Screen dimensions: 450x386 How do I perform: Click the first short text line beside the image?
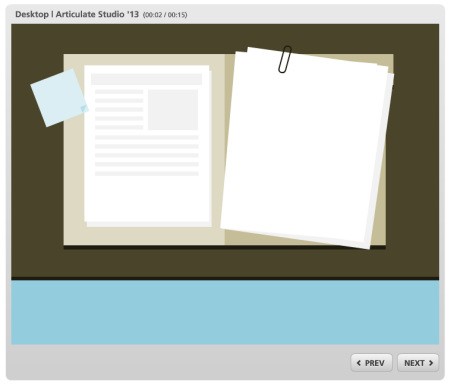(x=119, y=92)
